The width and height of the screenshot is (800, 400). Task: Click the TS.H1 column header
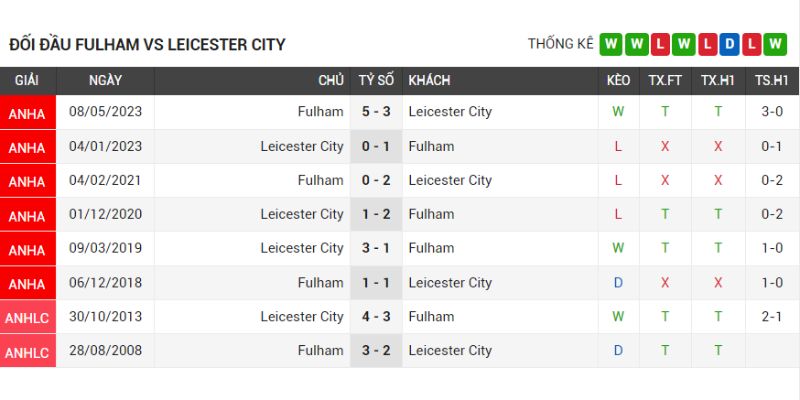click(x=771, y=80)
